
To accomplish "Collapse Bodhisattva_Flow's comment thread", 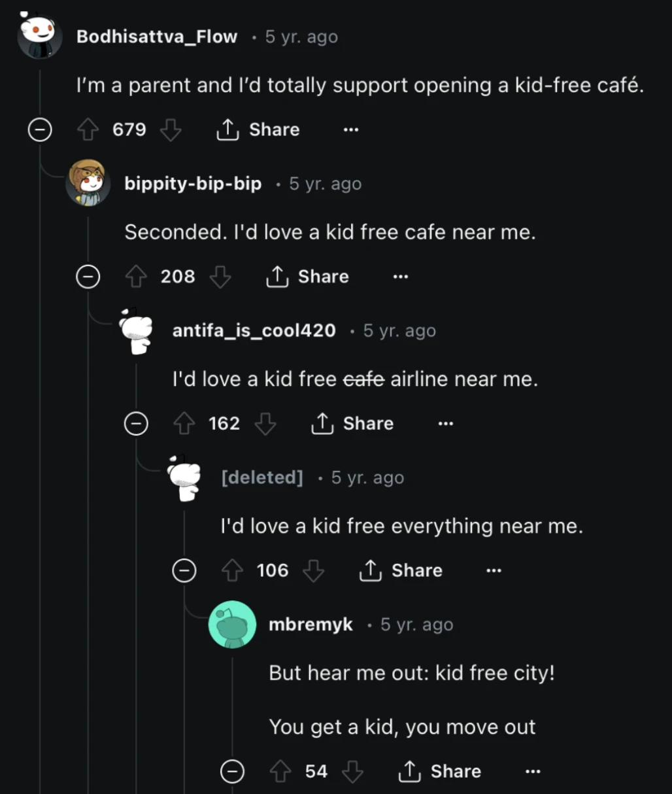I will 39,130.
